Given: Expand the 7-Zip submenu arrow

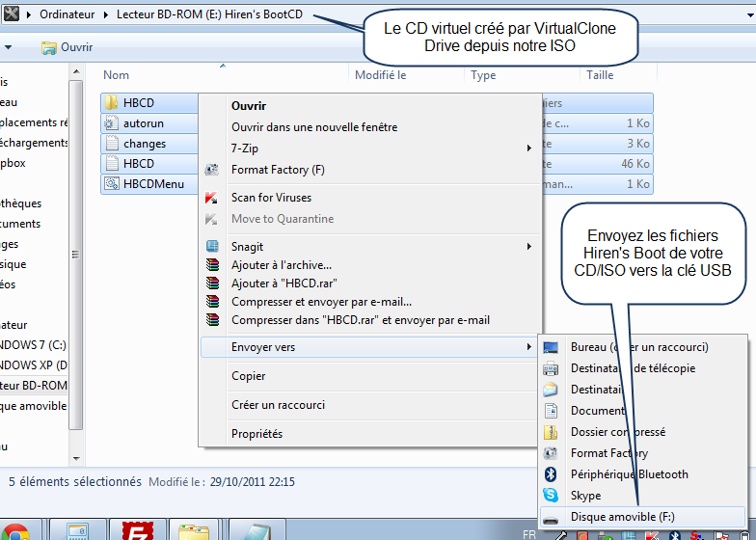Looking at the screenshot, I should (x=528, y=148).
